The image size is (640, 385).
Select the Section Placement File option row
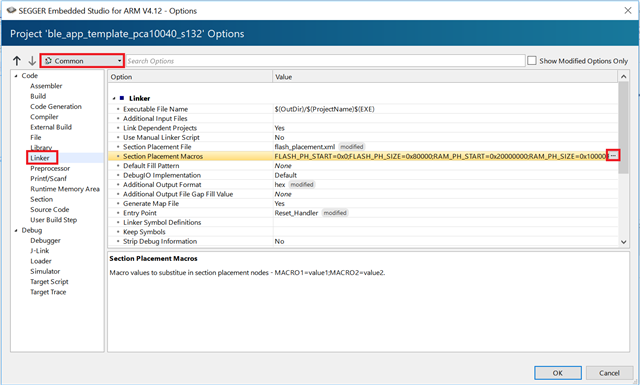pyautogui.click(x=363, y=147)
